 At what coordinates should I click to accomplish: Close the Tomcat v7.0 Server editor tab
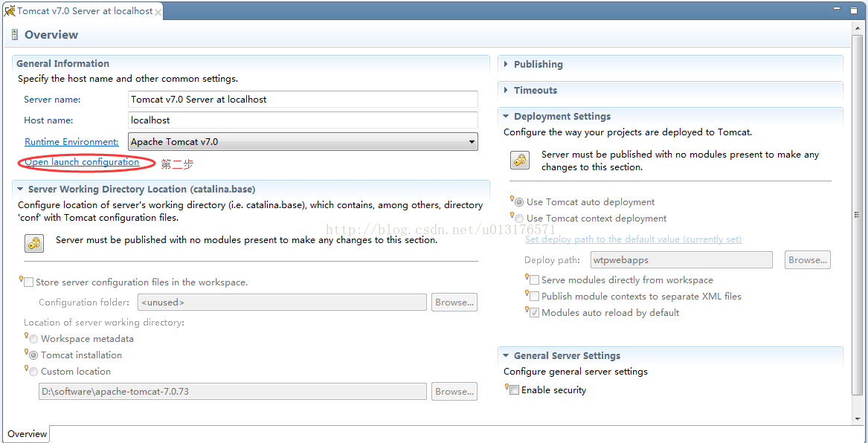click(x=158, y=12)
